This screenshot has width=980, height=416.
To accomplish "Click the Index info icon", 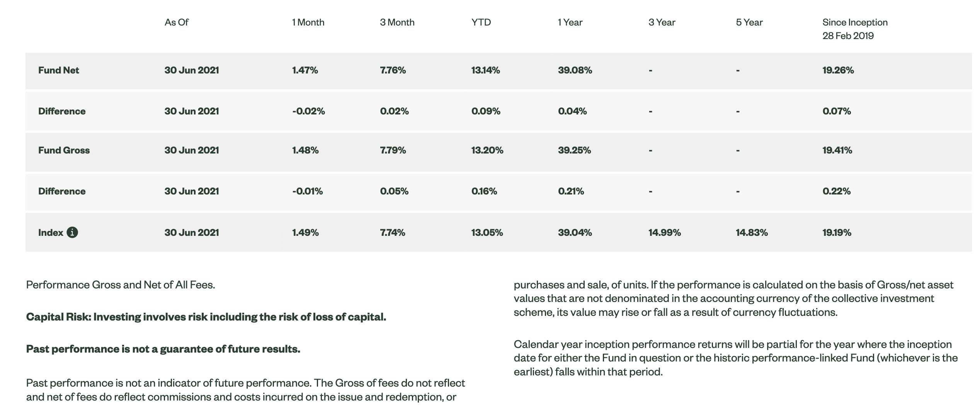I will pos(72,232).
